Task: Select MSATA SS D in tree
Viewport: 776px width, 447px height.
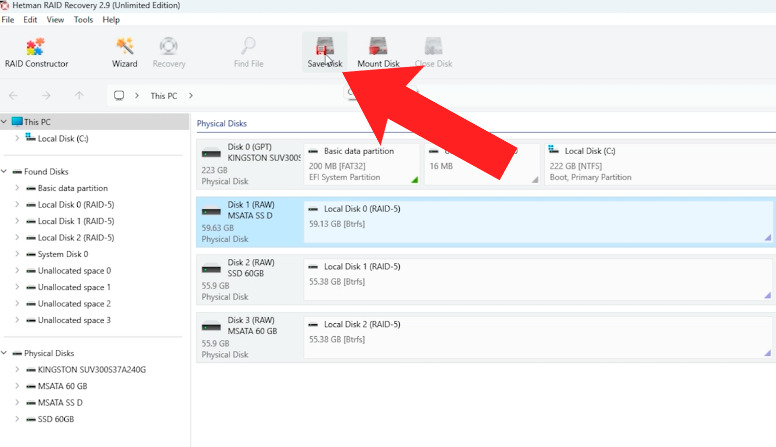Action: point(60,402)
